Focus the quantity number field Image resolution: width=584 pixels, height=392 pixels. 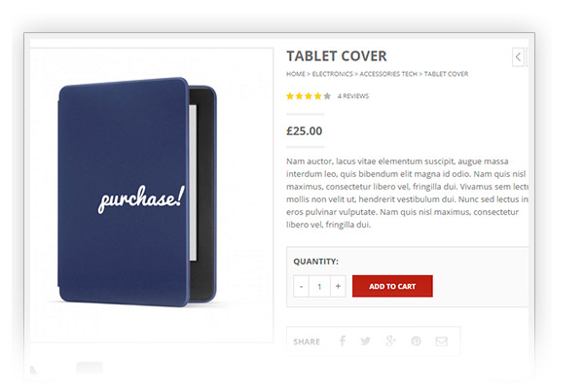point(319,286)
